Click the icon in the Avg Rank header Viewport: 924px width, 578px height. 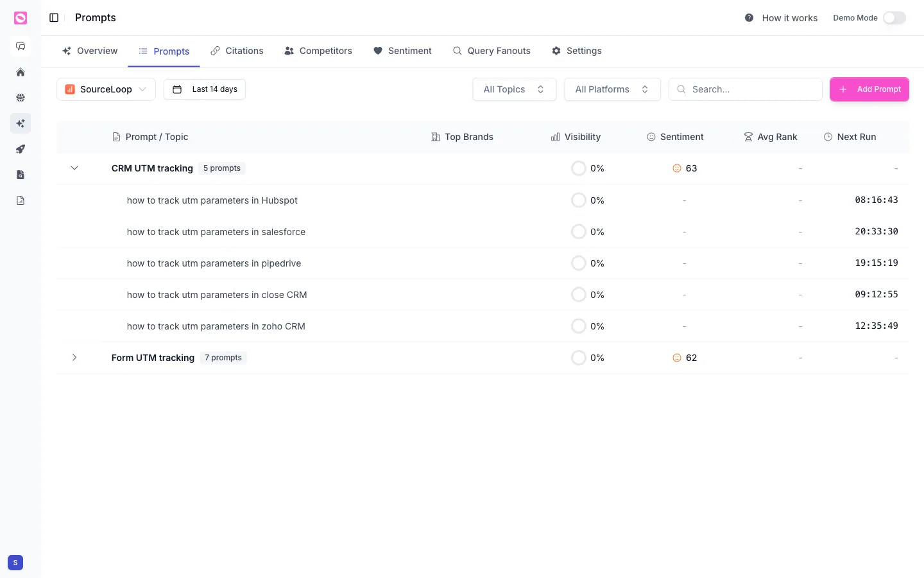coord(748,137)
